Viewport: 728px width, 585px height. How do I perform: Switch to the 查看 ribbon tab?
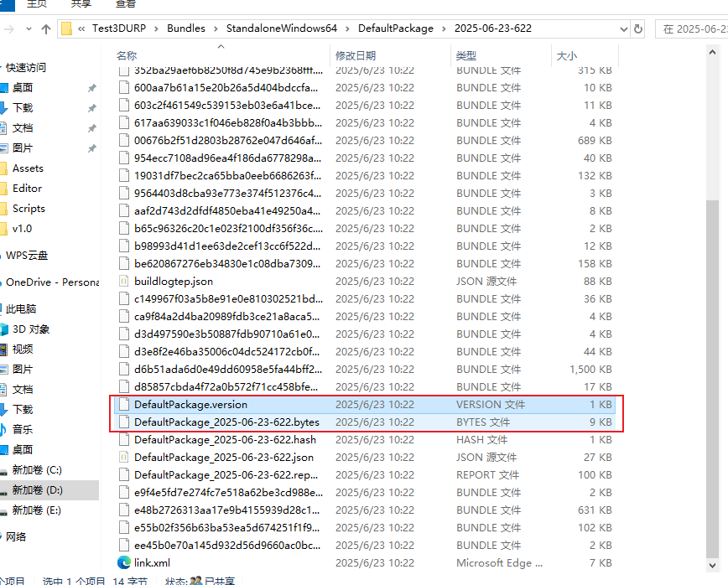pos(126,5)
